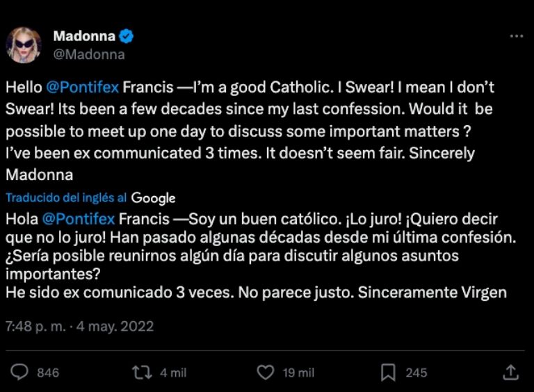Click the "19 mil" likes count

point(299,373)
